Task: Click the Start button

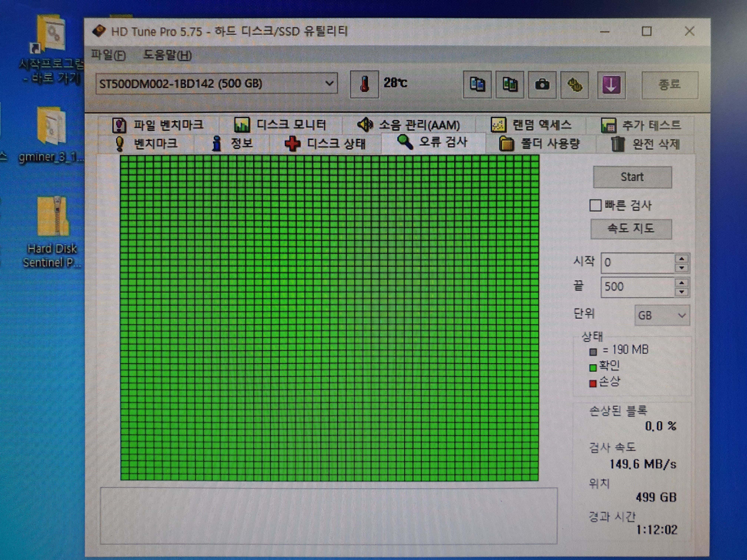Action: tap(632, 177)
